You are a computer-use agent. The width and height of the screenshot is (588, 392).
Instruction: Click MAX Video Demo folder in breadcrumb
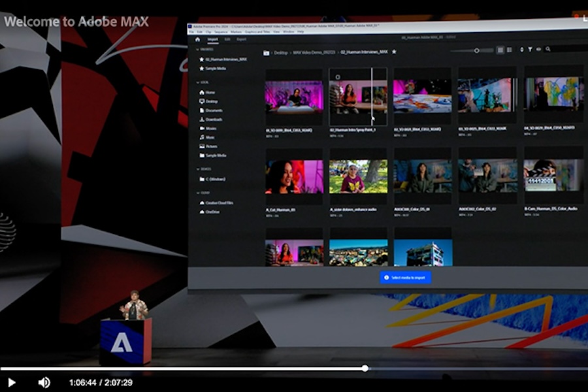click(314, 52)
